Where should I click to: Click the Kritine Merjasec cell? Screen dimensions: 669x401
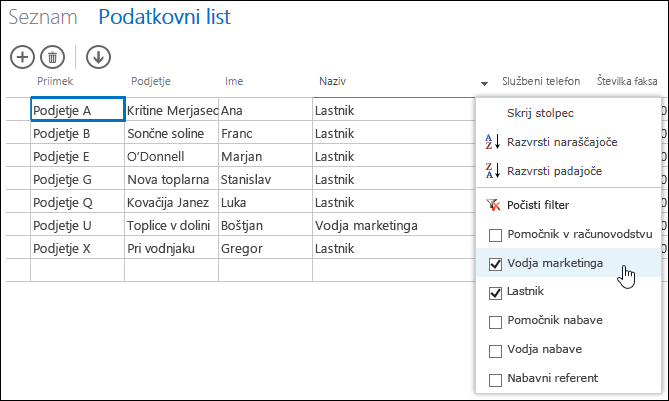click(x=172, y=109)
